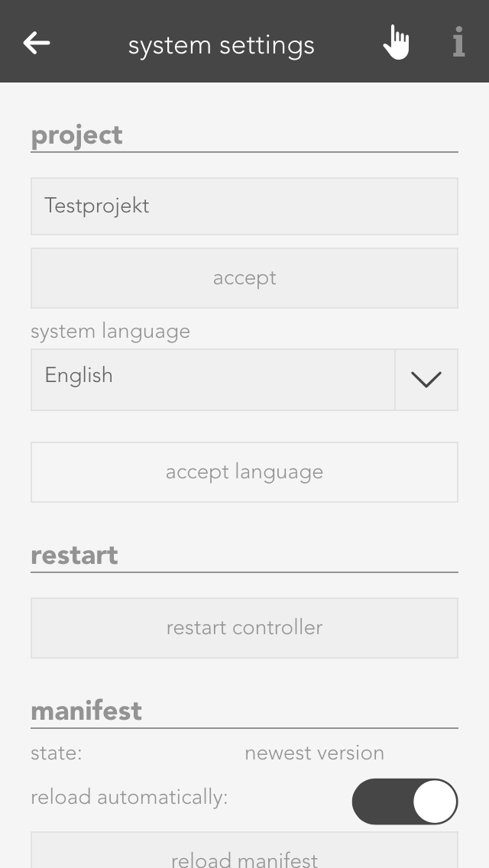Select the project section heading
Viewport: 489px width, 868px height.
pos(76,135)
